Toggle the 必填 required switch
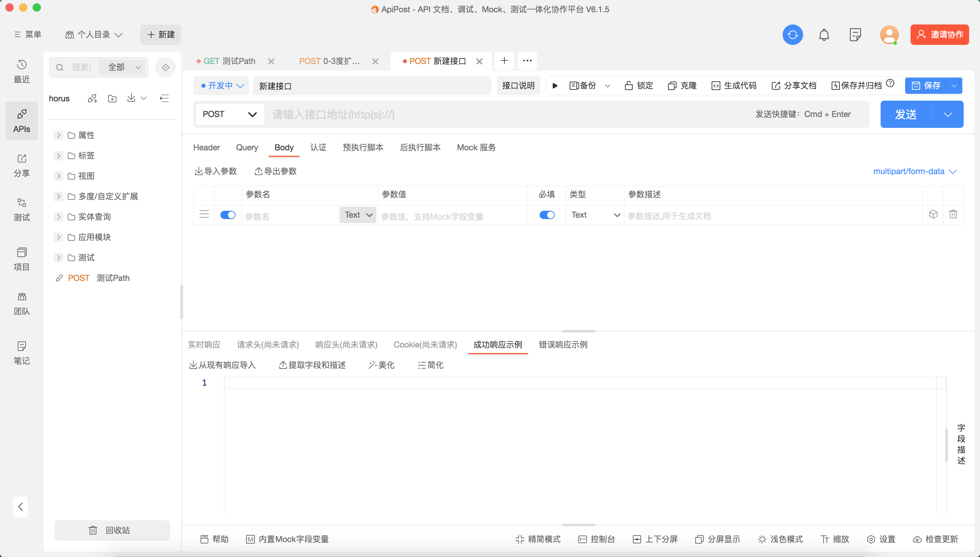Image resolution: width=980 pixels, height=557 pixels. [546, 215]
